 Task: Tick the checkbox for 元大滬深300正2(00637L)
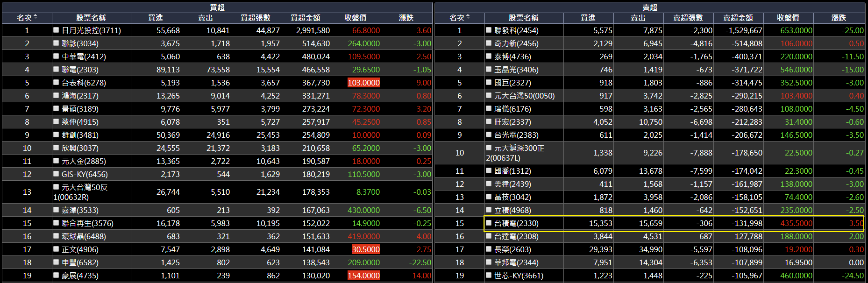click(x=489, y=148)
